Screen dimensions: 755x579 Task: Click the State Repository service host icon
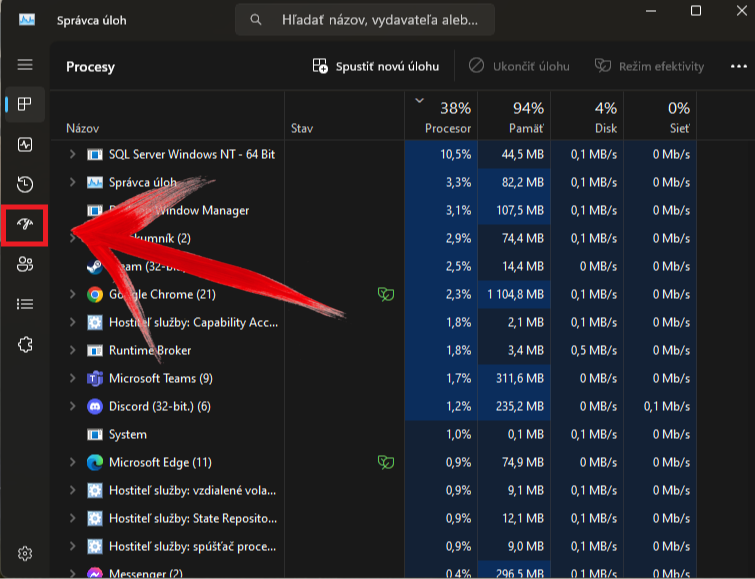[95, 518]
